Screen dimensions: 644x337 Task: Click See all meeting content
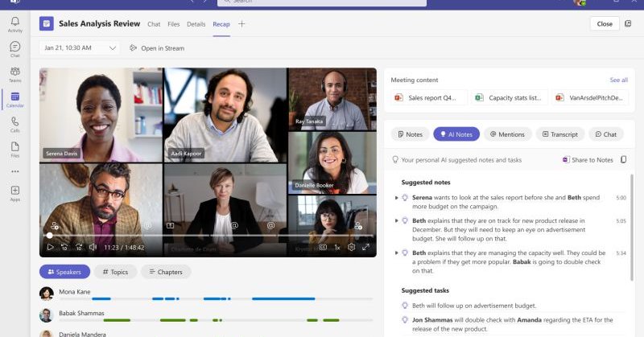coord(618,80)
